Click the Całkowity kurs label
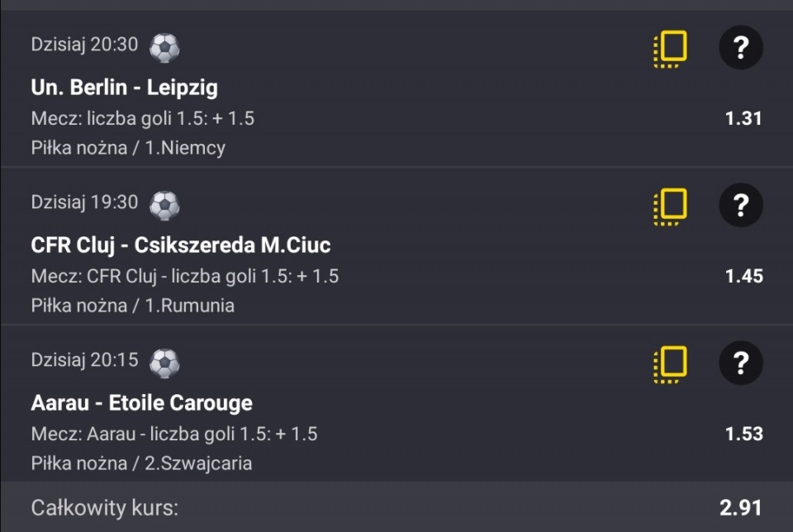 coord(104,507)
